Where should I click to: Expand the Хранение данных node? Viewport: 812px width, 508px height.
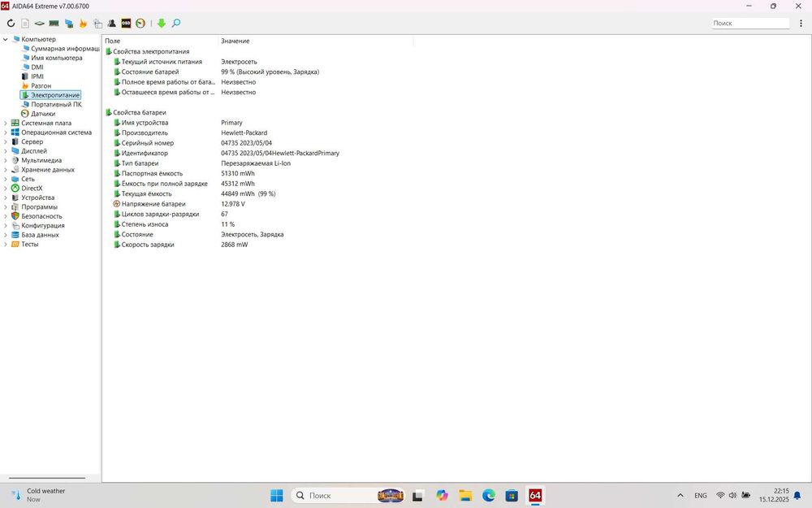(5, 170)
